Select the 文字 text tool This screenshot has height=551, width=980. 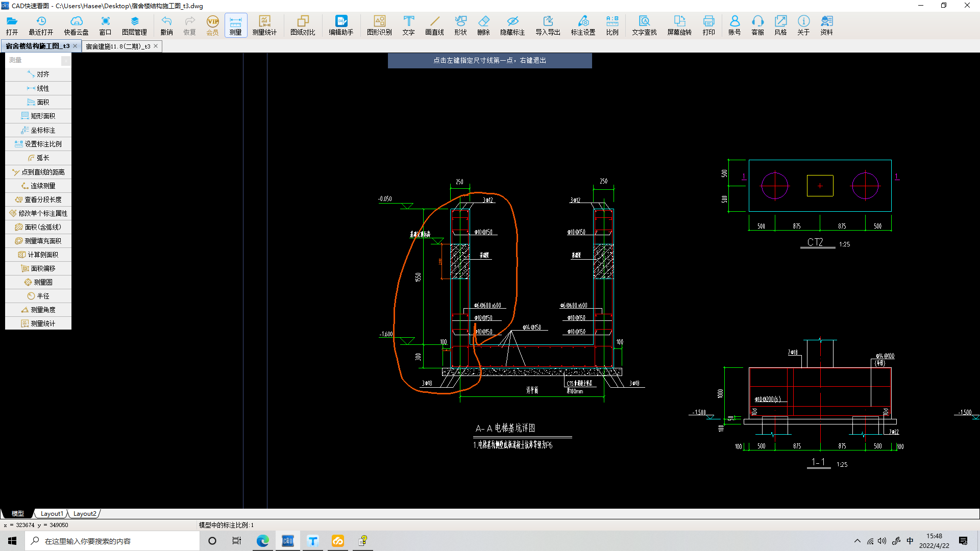(408, 26)
